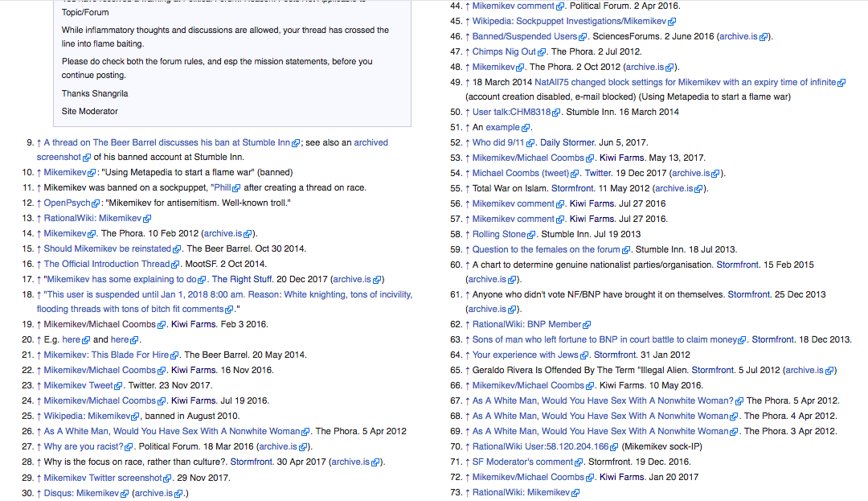Click external link icon after "Rolling Stone"
The image size is (868, 501).
[x=531, y=235]
